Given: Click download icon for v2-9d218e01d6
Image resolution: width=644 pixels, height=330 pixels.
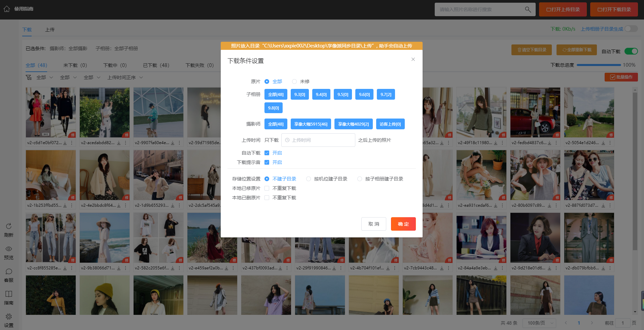Looking at the screenshot, I should pyautogui.click(x=549, y=268).
